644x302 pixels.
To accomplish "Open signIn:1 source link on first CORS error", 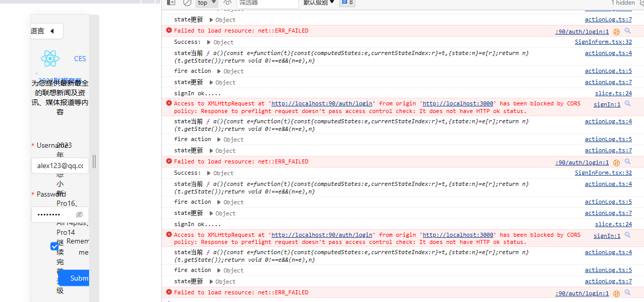I will [607, 104].
